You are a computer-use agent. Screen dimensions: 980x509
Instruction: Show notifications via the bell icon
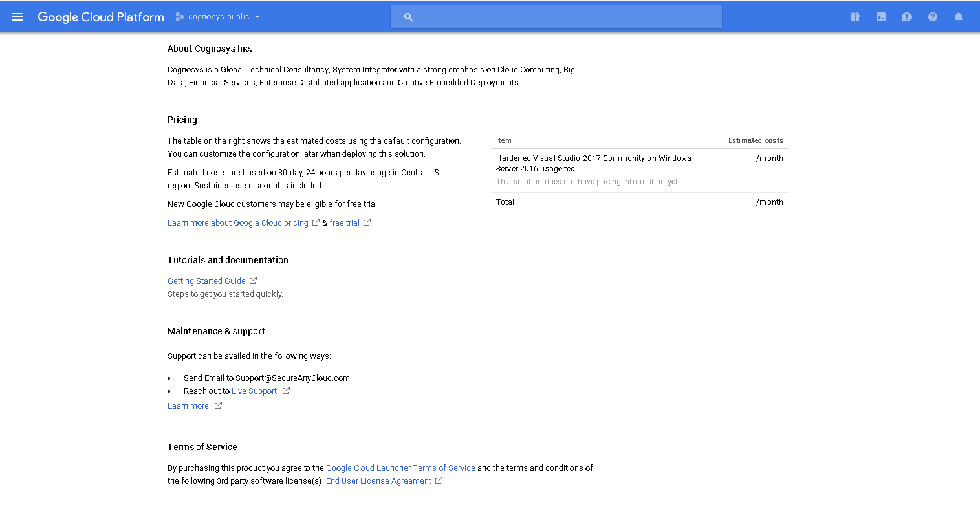click(x=958, y=17)
